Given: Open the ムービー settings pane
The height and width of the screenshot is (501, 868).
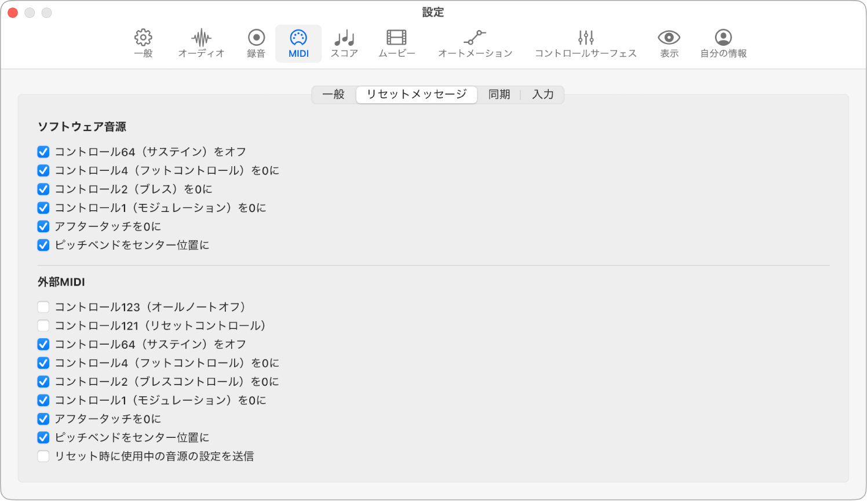Looking at the screenshot, I should click(396, 43).
